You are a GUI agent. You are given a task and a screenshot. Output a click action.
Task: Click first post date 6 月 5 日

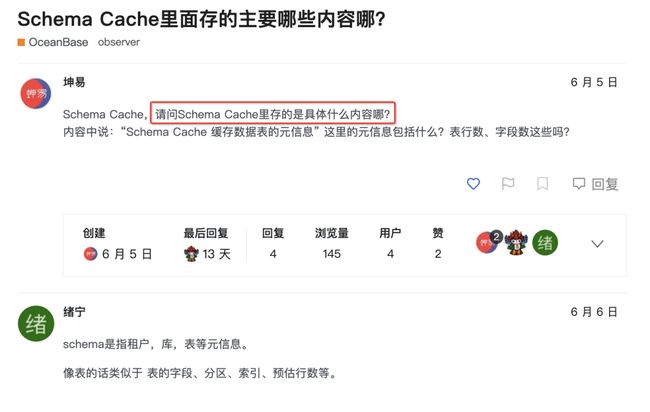594,82
